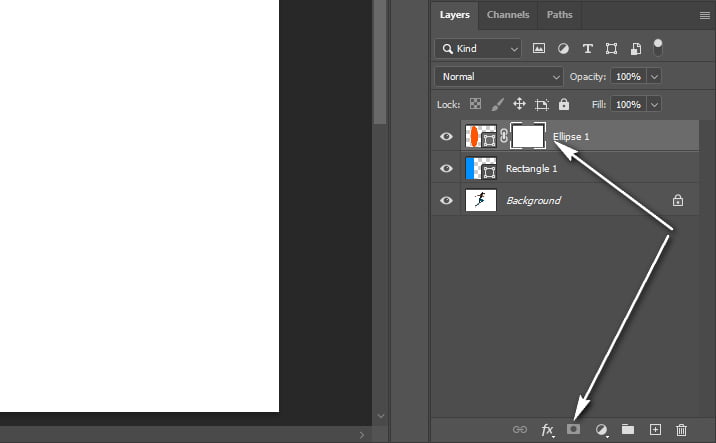Select the Ellipse 1 shape thumbnail
The height and width of the screenshot is (443, 716).
(x=481, y=136)
